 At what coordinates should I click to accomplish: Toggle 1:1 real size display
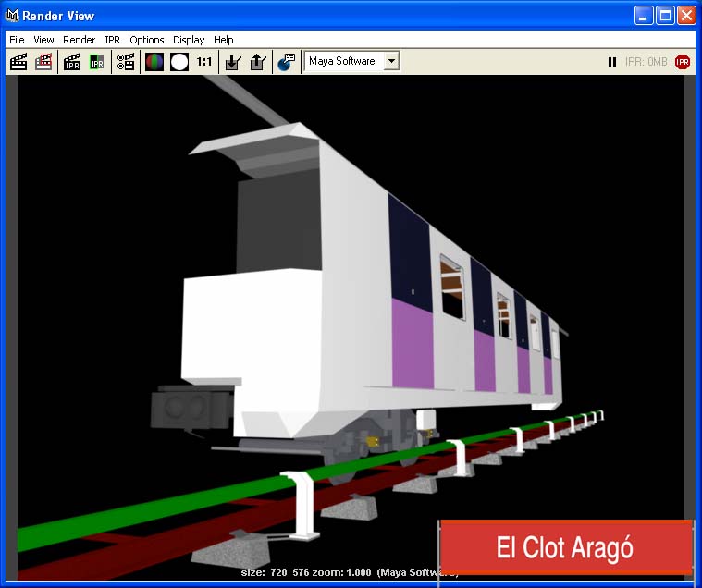pyautogui.click(x=204, y=62)
